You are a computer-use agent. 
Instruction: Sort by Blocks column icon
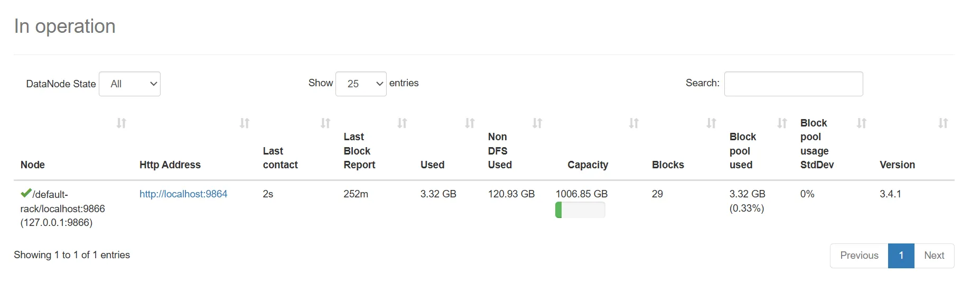(711, 123)
